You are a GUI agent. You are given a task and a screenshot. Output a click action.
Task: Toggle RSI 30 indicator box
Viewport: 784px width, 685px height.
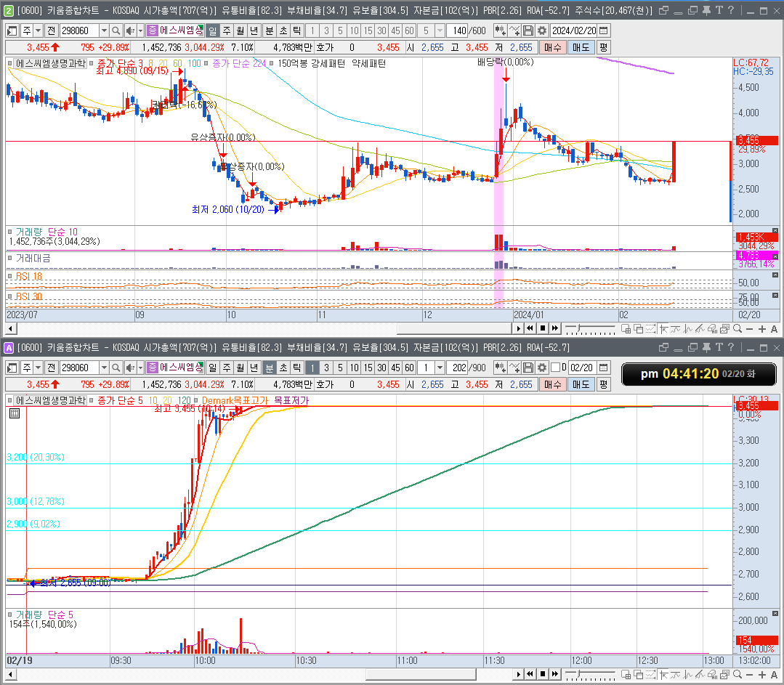(9, 296)
